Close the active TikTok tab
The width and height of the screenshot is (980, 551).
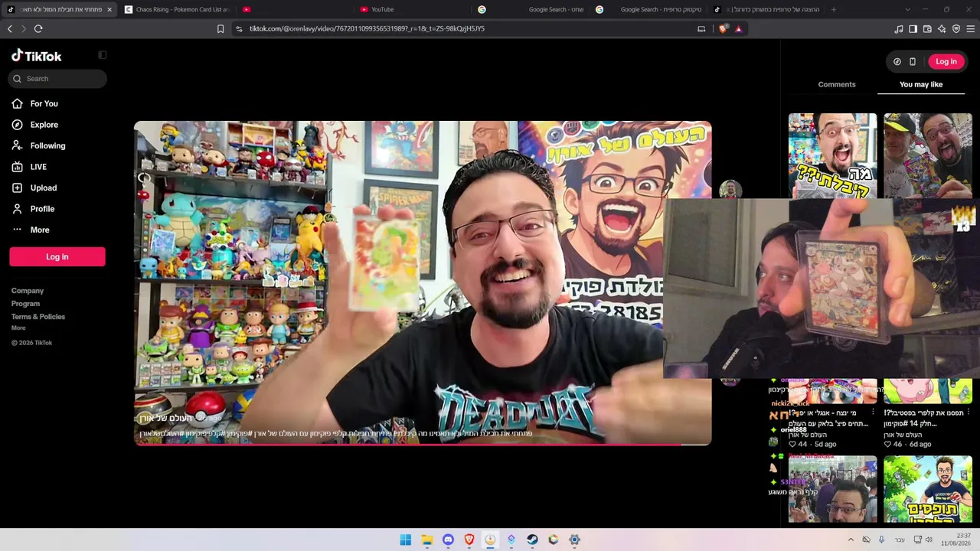click(109, 9)
